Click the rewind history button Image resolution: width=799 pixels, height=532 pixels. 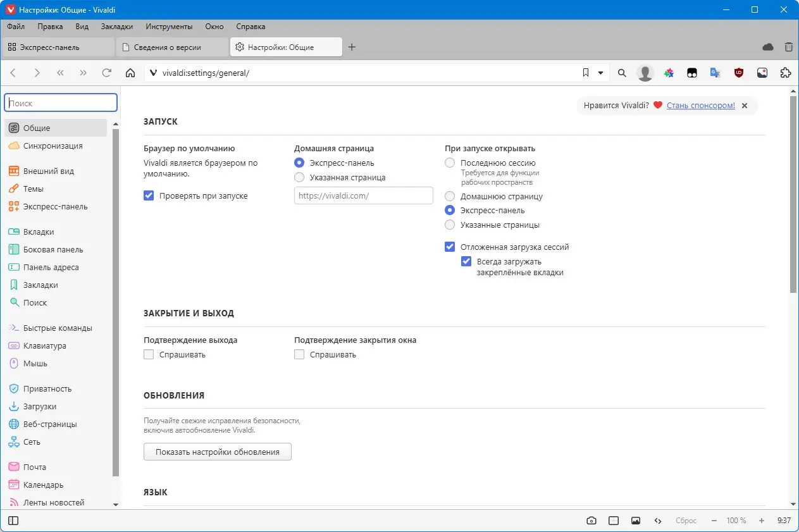coord(60,73)
